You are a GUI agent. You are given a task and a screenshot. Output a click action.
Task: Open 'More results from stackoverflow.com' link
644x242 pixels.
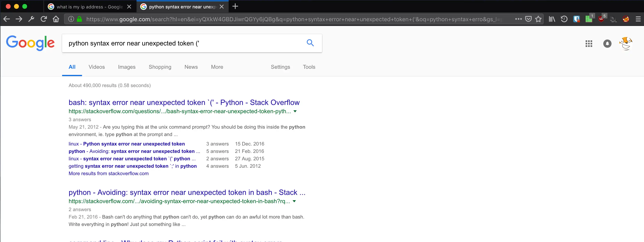pos(109,173)
